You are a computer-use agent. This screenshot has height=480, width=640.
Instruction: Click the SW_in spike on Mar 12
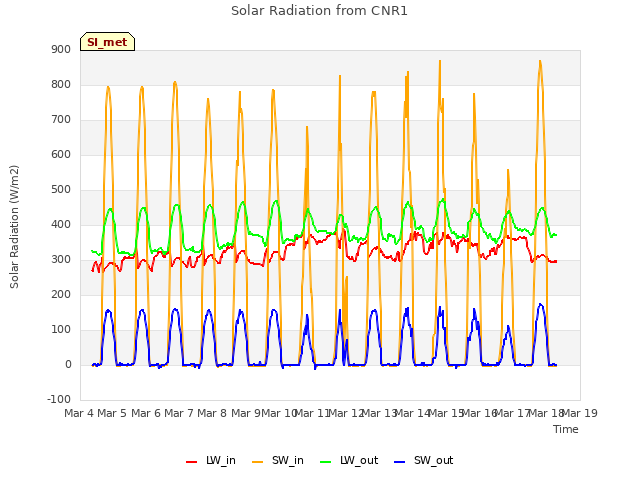(340, 76)
